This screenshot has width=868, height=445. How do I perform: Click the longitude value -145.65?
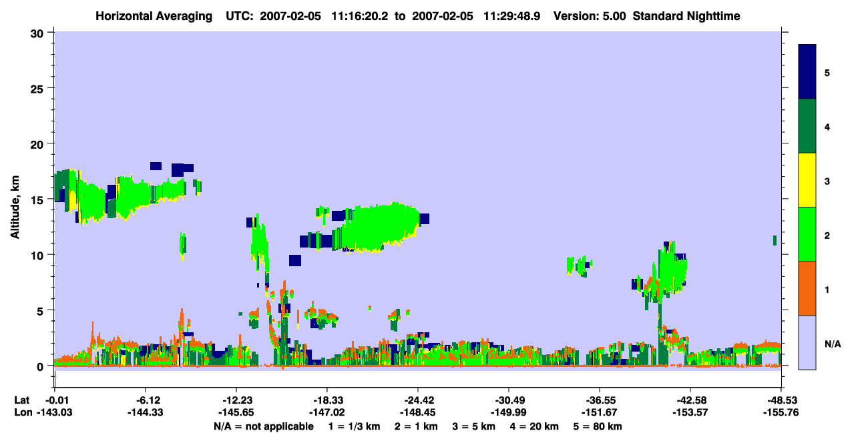(x=236, y=412)
